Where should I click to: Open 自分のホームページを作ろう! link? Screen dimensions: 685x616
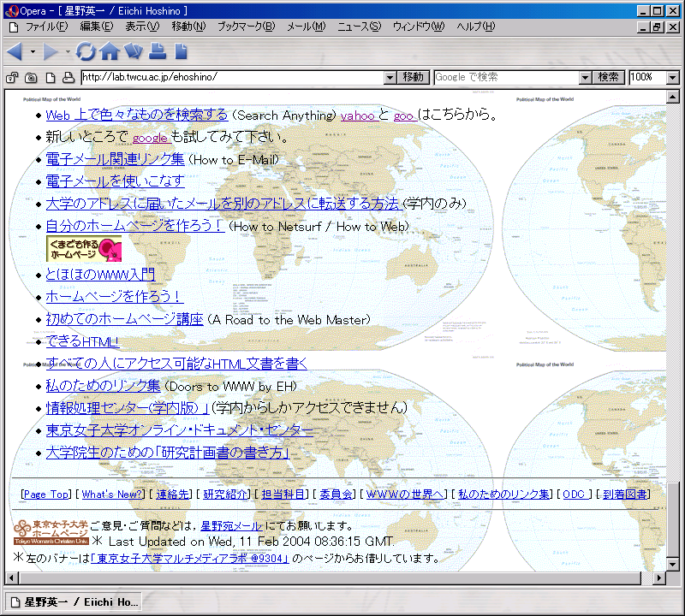134,226
